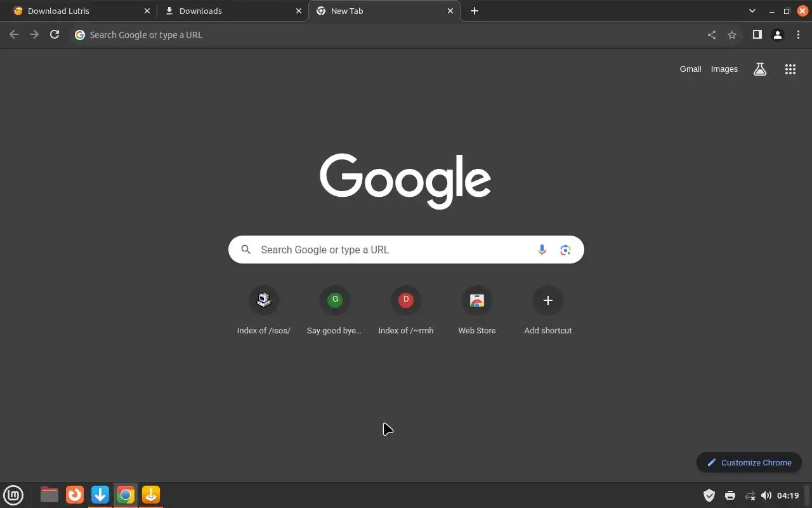Click the magnifier icon in the search box
The image size is (812, 508).
tap(246, 250)
